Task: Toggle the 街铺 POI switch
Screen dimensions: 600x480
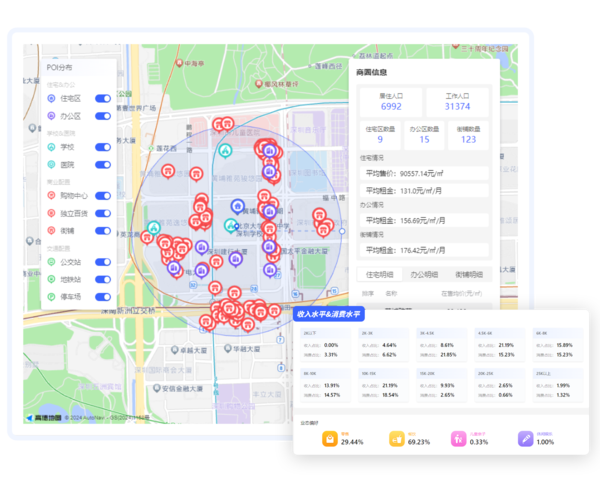Action: tap(103, 231)
